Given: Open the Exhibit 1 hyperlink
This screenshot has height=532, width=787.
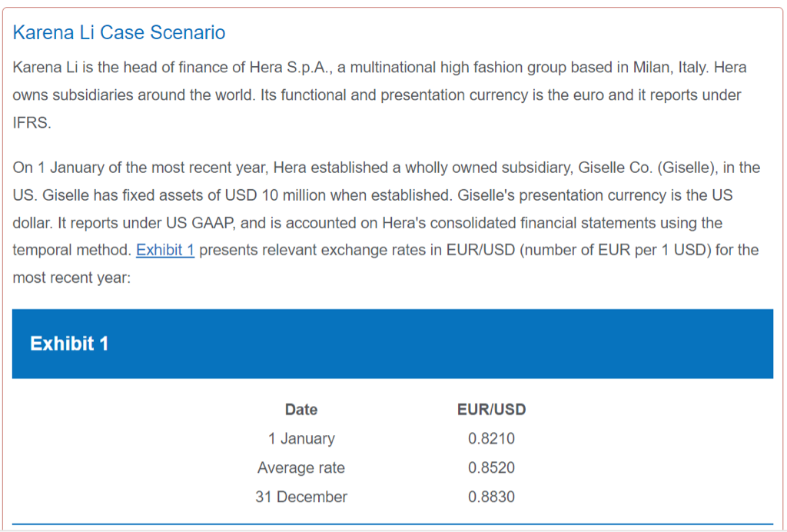Looking at the screenshot, I should 165,251.
